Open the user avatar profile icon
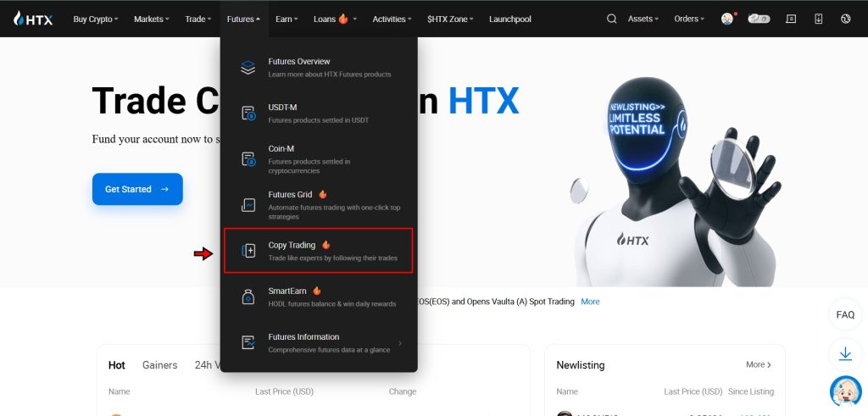868x416 pixels. [x=727, y=19]
